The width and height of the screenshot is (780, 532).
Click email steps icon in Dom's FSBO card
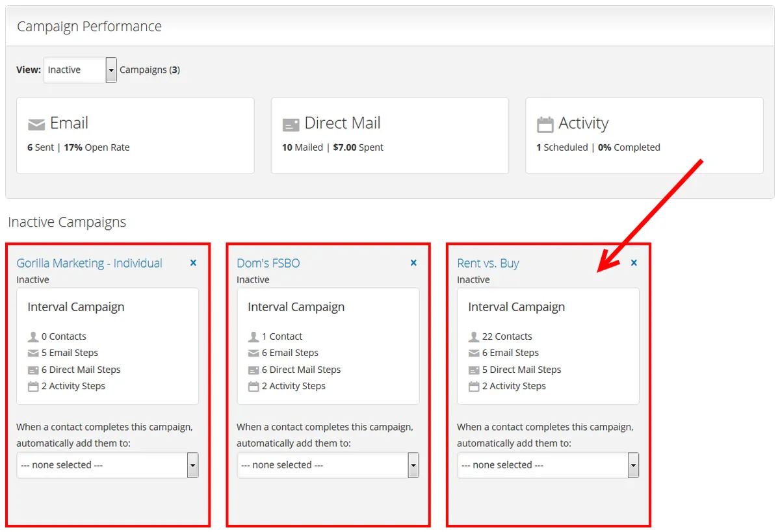pos(253,353)
